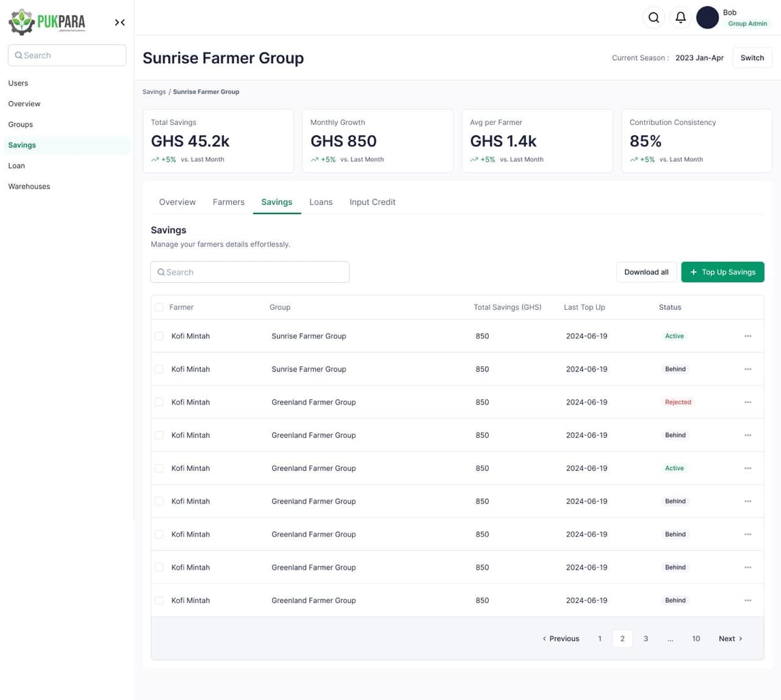
Task: Collapse the sidebar with the arrows icon
Action: coord(120,22)
